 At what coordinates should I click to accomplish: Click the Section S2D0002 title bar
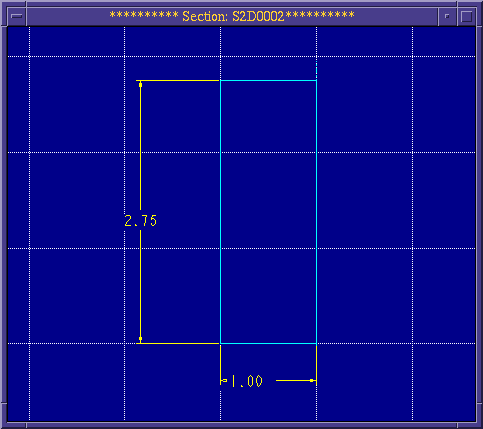coord(232,16)
